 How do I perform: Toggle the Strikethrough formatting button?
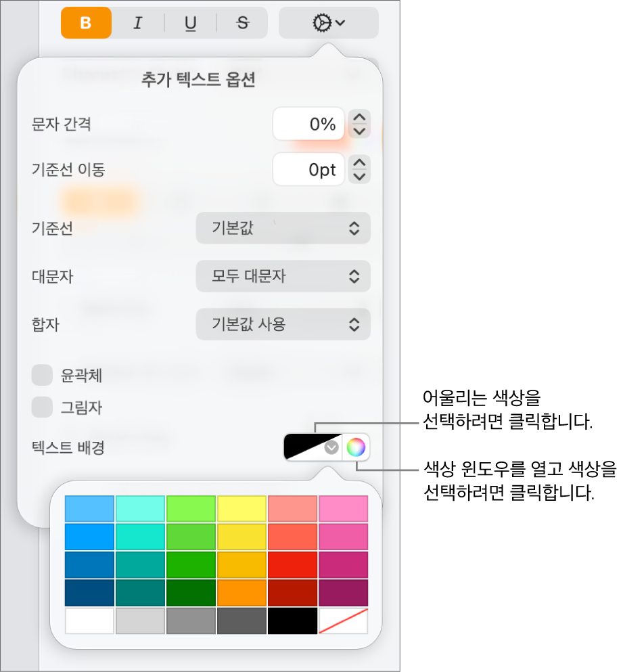[x=243, y=23]
